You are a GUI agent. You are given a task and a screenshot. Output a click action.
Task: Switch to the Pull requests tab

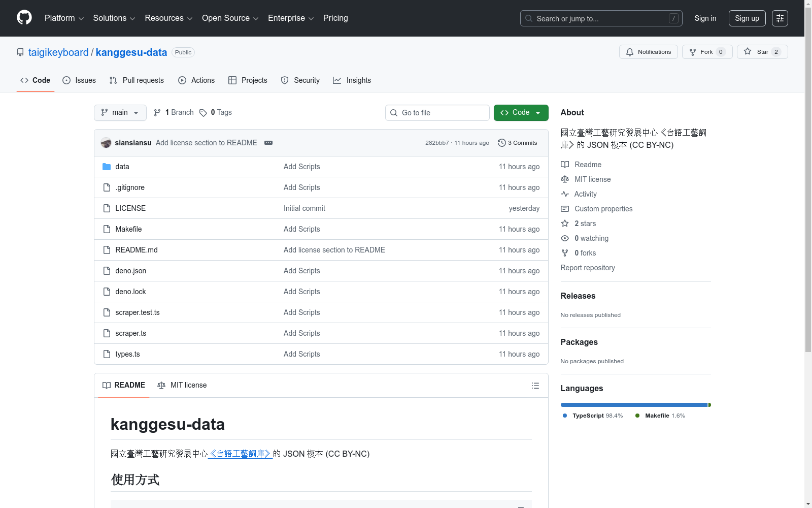(137, 80)
